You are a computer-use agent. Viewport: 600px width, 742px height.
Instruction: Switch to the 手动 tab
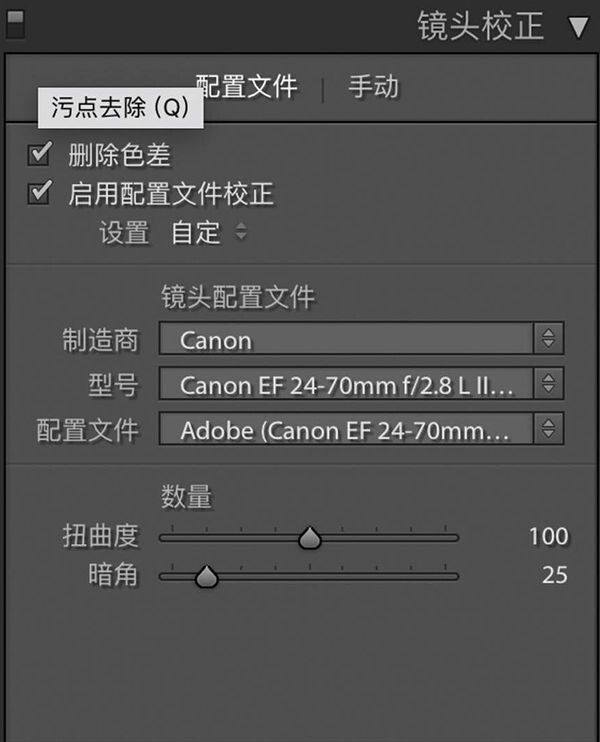(374, 87)
